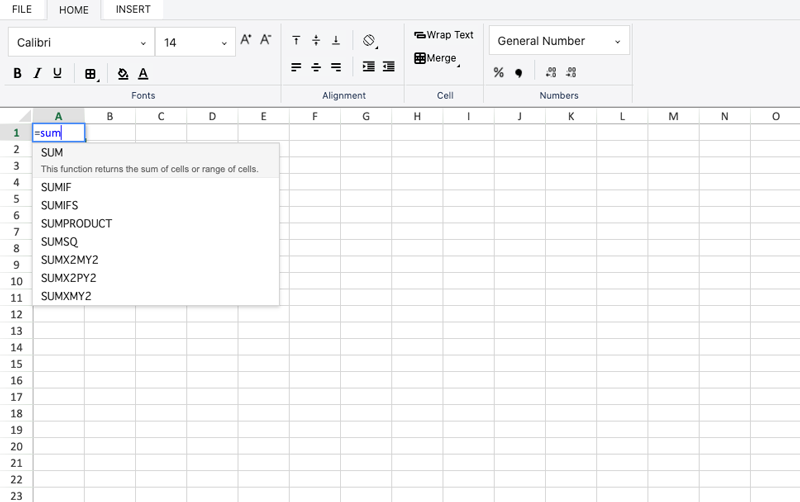
Task: Click the comma style icon
Action: 518,73
